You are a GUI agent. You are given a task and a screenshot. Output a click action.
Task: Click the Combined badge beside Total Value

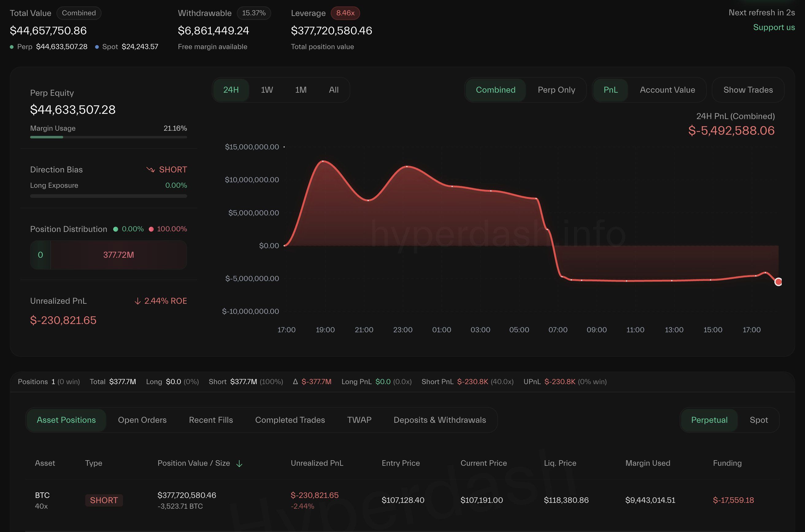click(x=79, y=13)
